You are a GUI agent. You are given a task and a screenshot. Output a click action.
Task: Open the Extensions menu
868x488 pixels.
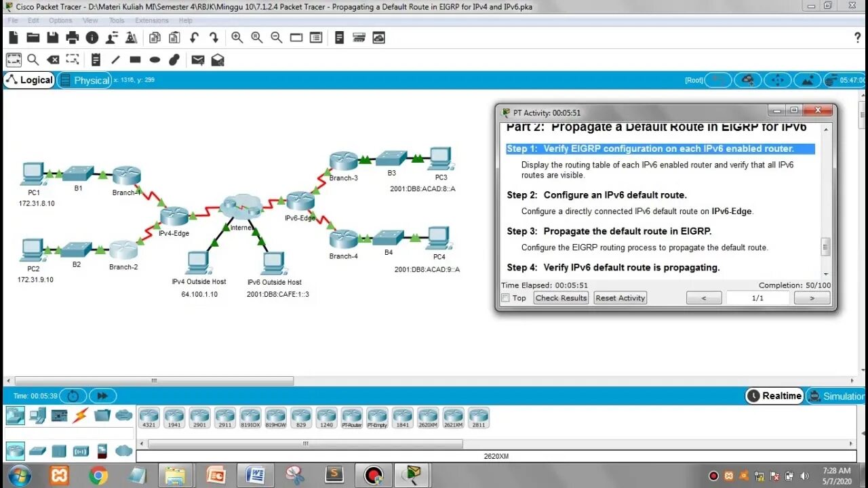point(152,20)
